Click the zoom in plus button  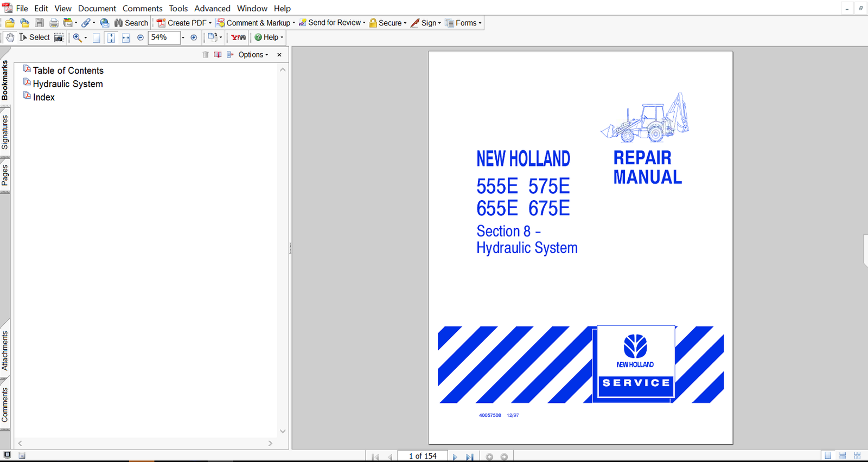pos(194,37)
